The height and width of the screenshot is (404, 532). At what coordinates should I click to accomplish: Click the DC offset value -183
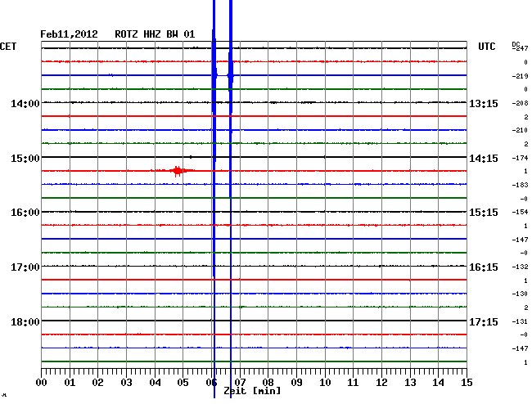tap(520, 186)
